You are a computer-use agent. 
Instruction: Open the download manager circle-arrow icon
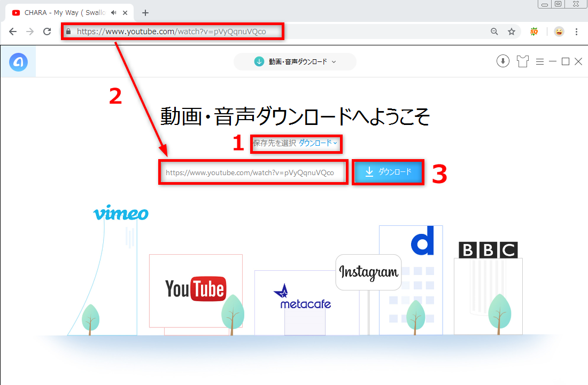pyautogui.click(x=503, y=61)
